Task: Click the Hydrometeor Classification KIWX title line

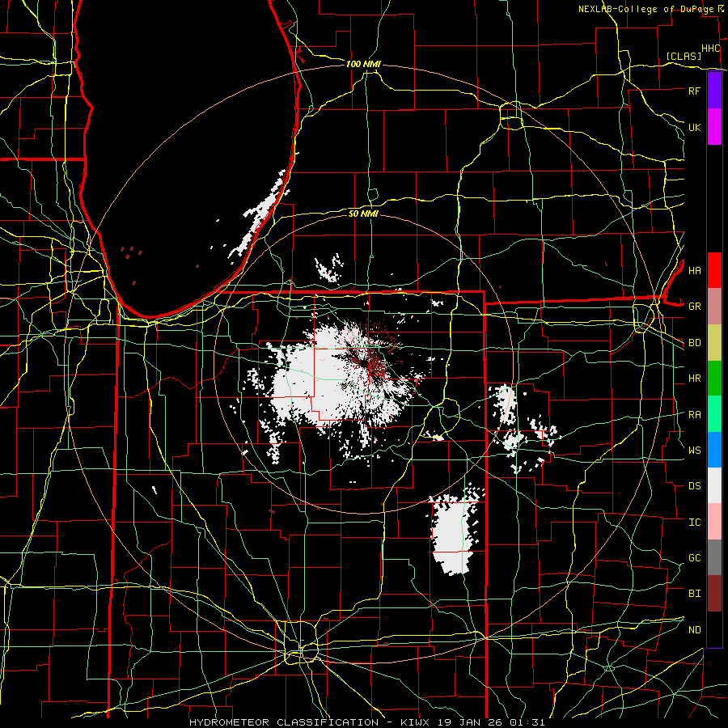Action: (366, 722)
